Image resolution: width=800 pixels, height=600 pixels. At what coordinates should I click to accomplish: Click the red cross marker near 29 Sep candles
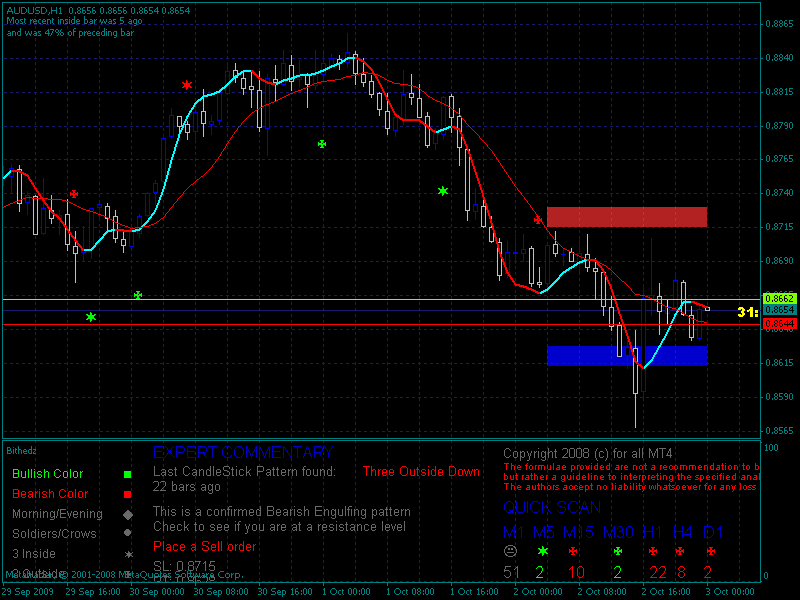click(74, 194)
